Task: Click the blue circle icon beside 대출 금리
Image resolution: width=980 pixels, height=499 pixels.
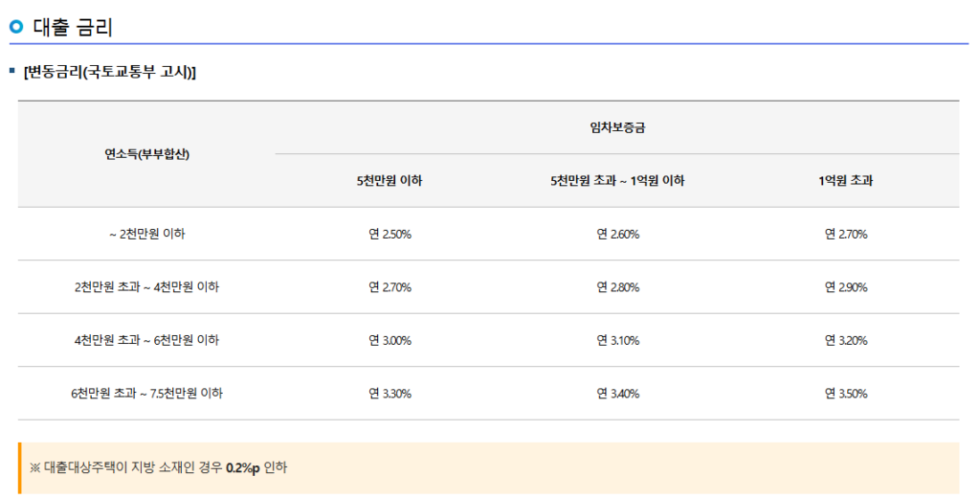Action: pyautogui.click(x=16, y=27)
